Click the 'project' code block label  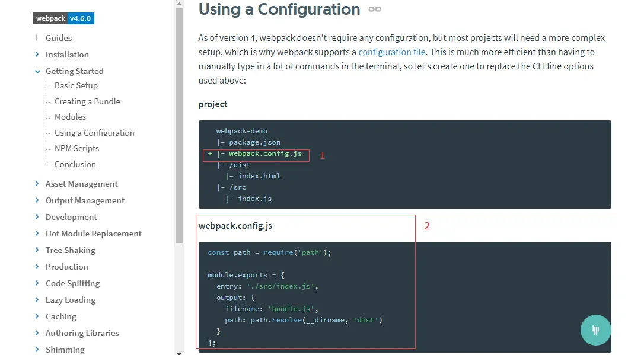click(213, 104)
